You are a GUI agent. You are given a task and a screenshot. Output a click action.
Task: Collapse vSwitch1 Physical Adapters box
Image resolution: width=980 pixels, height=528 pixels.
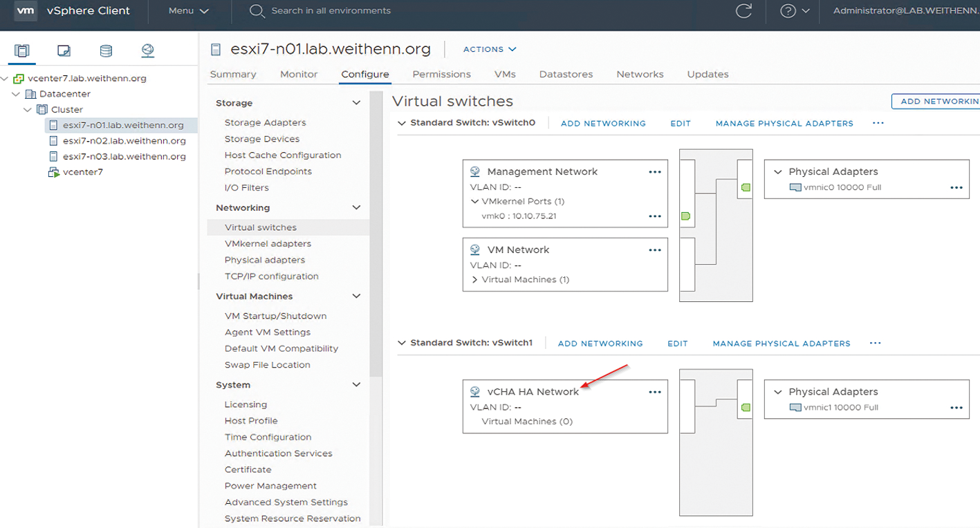pyautogui.click(x=778, y=392)
